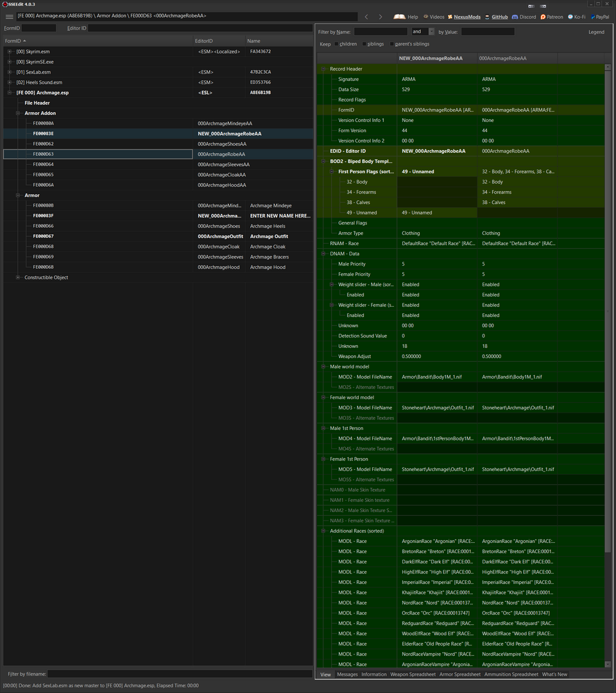Switch to the Messages tab
The width and height of the screenshot is (616, 693).
[x=347, y=674]
